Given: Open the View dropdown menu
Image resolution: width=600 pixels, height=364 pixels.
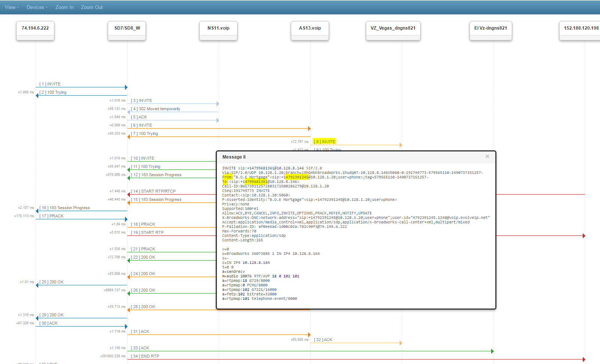Looking at the screenshot, I should pyautogui.click(x=11, y=7).
